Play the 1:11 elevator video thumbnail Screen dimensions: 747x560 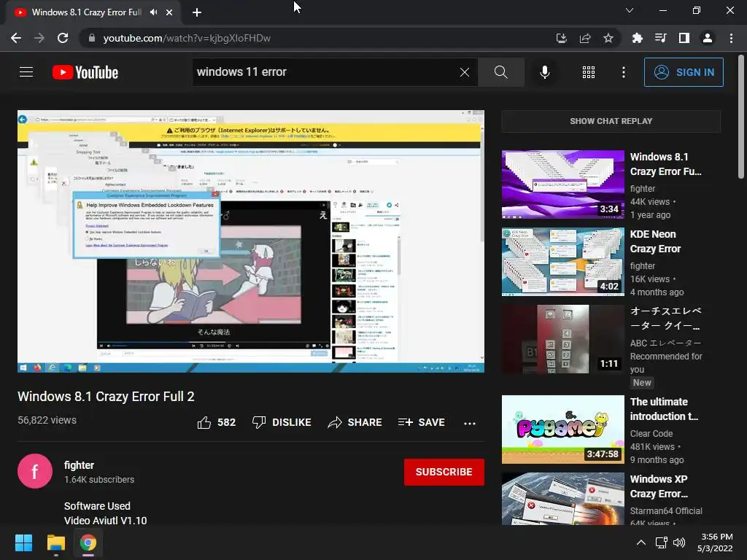pos(562,339)
